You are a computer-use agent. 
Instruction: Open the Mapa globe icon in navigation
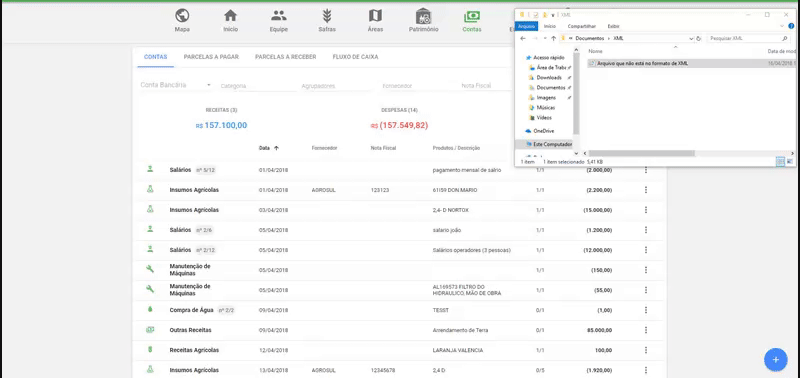[x=182, y=15]
